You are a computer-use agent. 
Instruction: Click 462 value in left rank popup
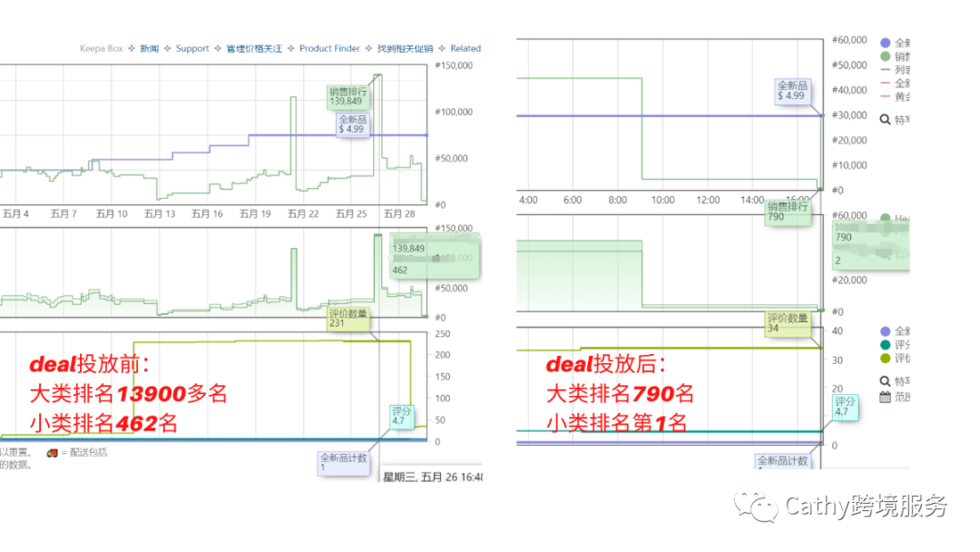(400, 270)
